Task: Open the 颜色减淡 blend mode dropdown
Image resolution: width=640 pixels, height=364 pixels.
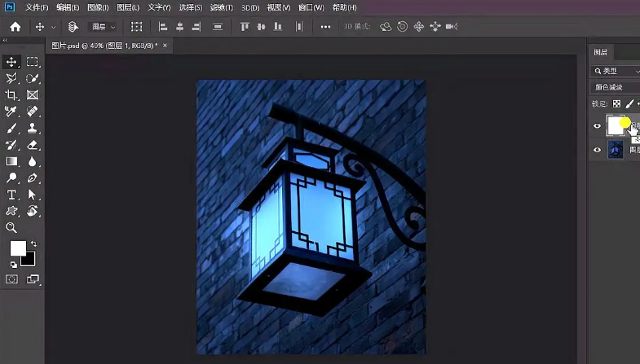Action: (x=616, y=87)
